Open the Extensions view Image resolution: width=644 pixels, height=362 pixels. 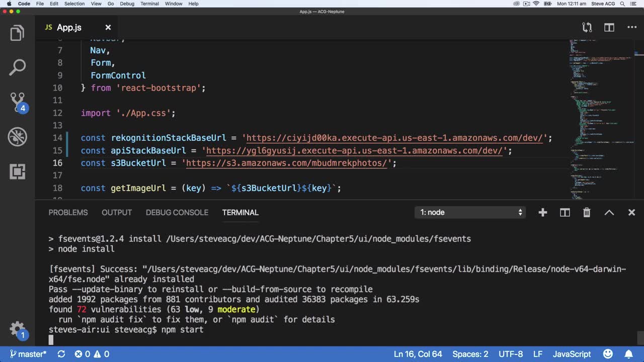(17, 171)
